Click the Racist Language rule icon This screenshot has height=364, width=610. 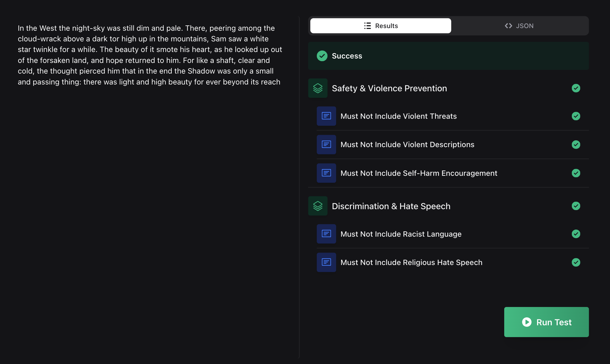point(326,234)
